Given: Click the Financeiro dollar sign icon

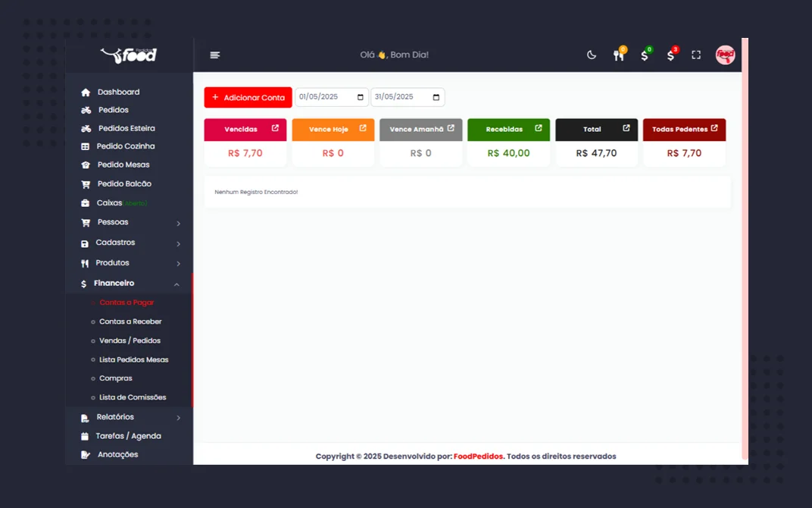Looking at the screenshot, I should pyautogui.click(x=83, y=284).
